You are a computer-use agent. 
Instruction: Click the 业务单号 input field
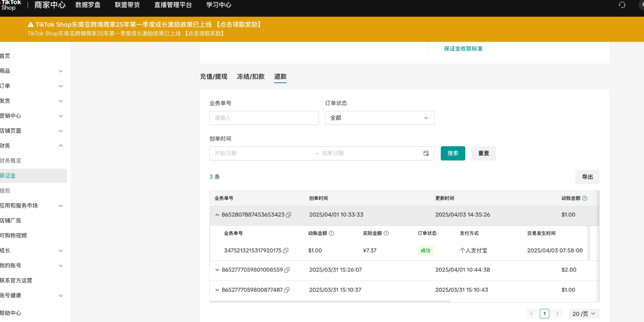tap(263, 118)
